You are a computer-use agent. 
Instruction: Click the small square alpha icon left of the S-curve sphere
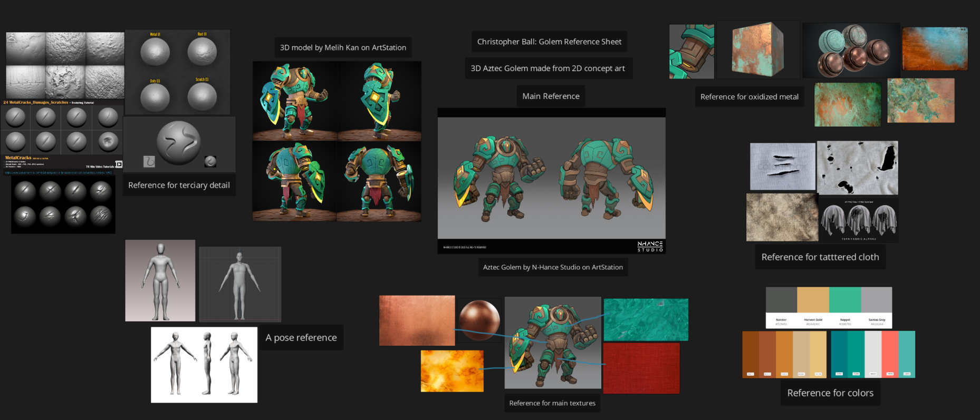point(149,161)
